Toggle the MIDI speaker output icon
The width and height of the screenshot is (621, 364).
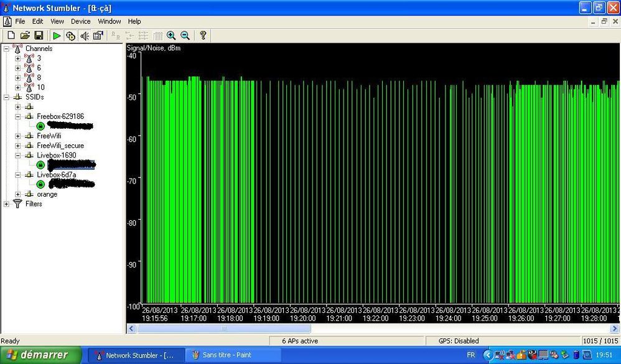84,35
